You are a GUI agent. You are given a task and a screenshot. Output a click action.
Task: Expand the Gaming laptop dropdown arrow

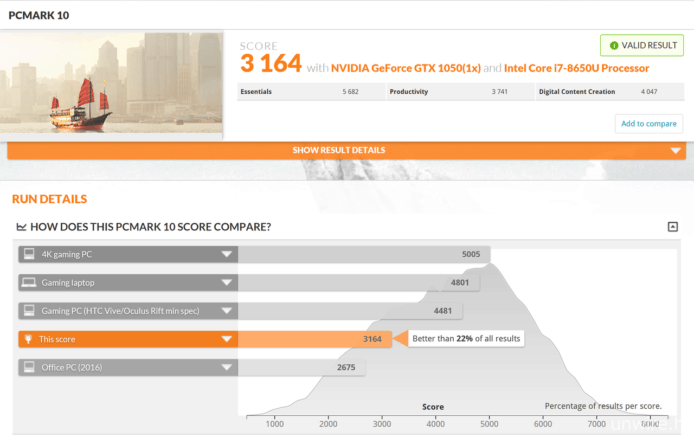click(x=226, y=282)
